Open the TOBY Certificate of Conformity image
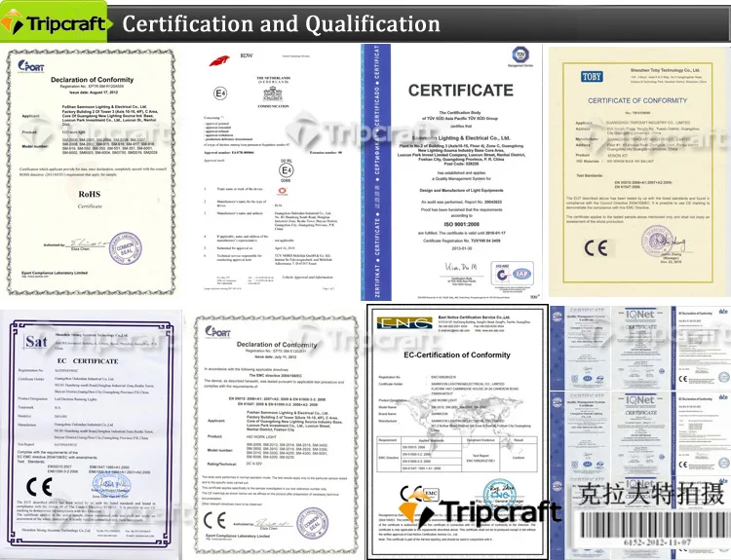This screenshot has width=731, height=560. coord(638,171)
